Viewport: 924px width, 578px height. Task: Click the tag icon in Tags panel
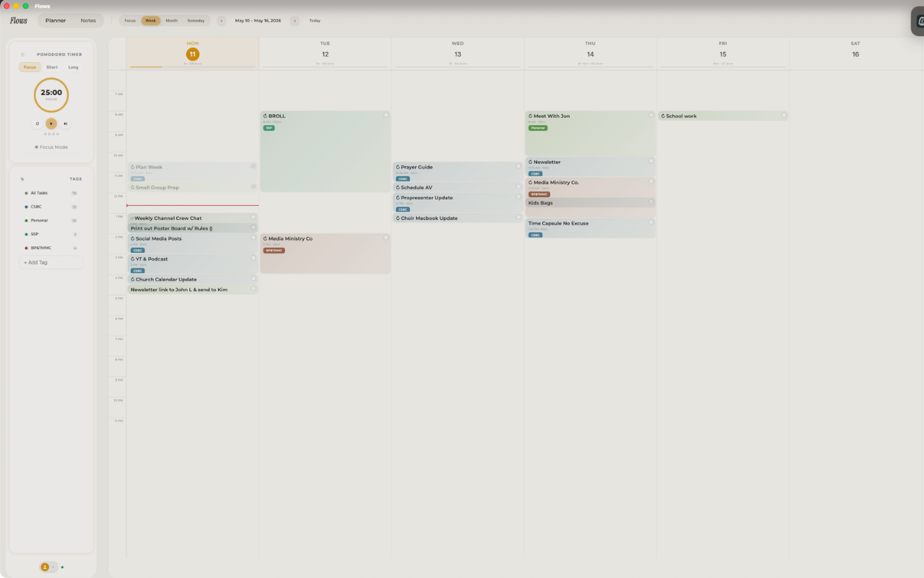[22, 179]
